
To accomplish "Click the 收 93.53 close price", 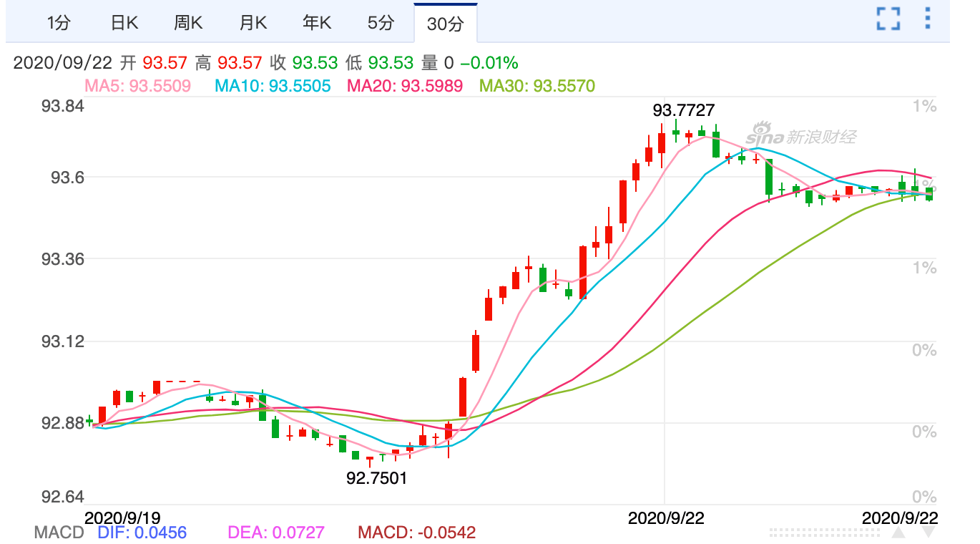I will pos(304,63).
